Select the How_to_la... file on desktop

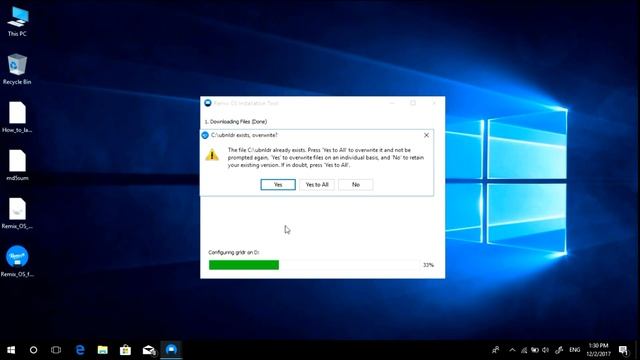[17, 118]
